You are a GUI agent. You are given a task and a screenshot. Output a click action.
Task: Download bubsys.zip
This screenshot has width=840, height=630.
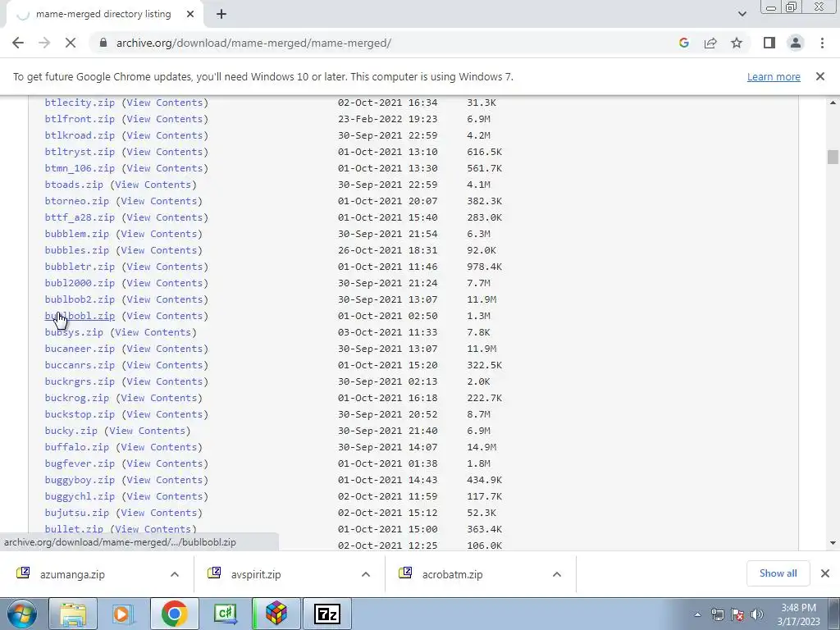pyautogui.click(x=74, y=332)
